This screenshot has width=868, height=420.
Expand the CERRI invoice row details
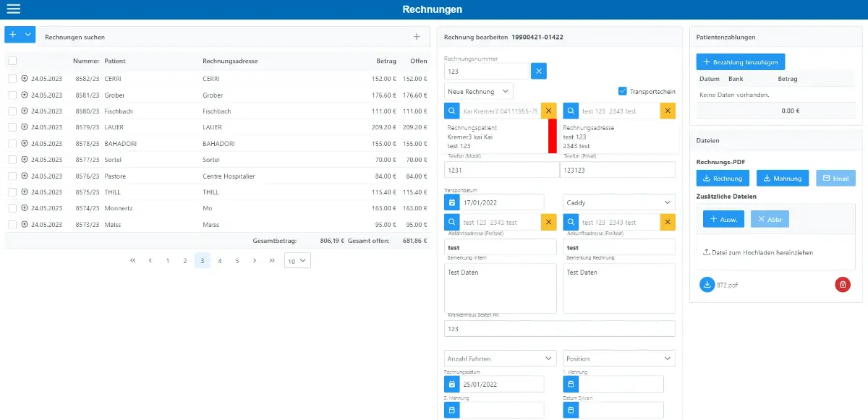tap(25, 78)
